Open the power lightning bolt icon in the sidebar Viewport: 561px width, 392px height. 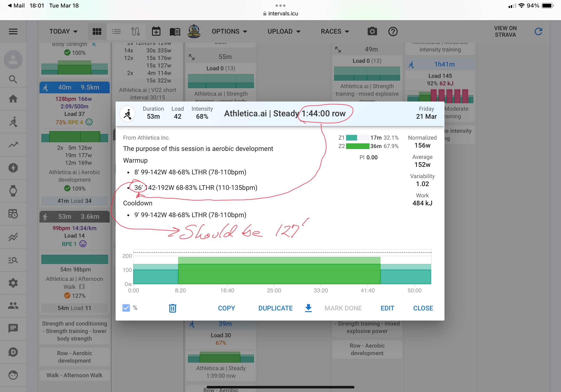13,168
